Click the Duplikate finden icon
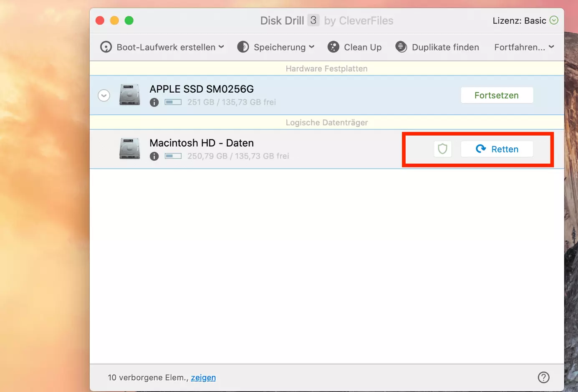This screenshot has height=392, width=578. (401, 47)
